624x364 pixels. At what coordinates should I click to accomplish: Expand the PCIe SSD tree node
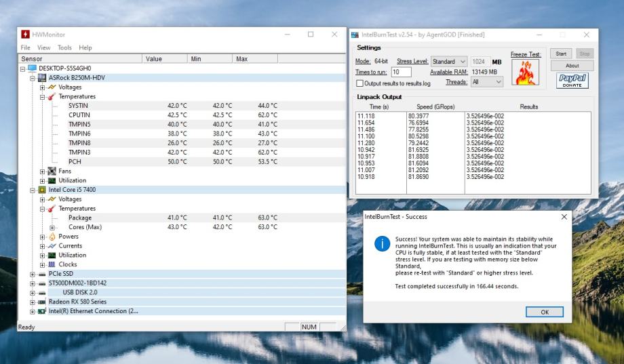[33, 274]
